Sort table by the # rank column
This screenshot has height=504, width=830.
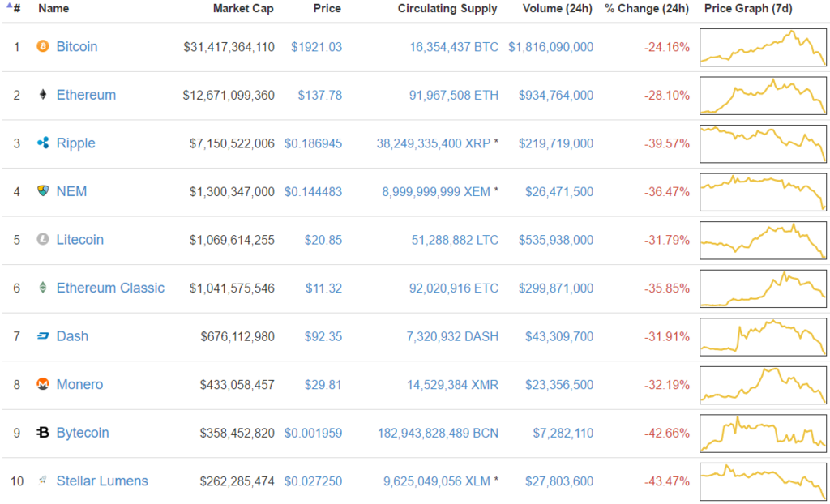click(x=14, y=8)
